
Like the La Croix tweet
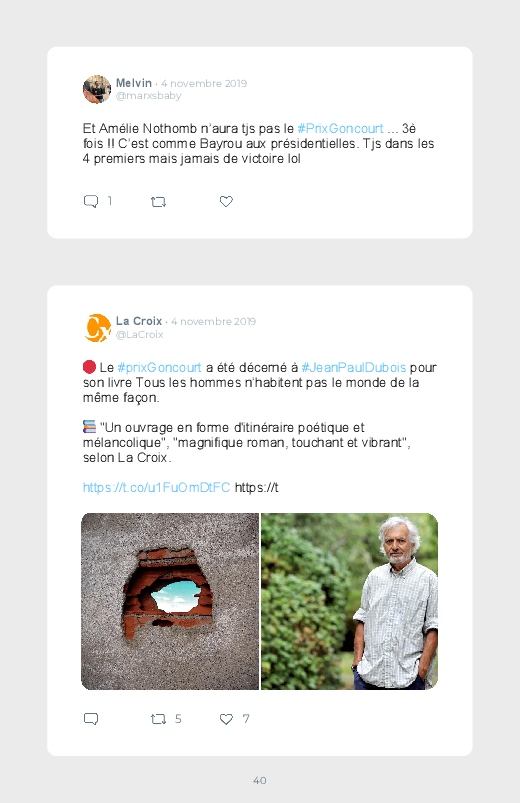[x=226, y=719]
